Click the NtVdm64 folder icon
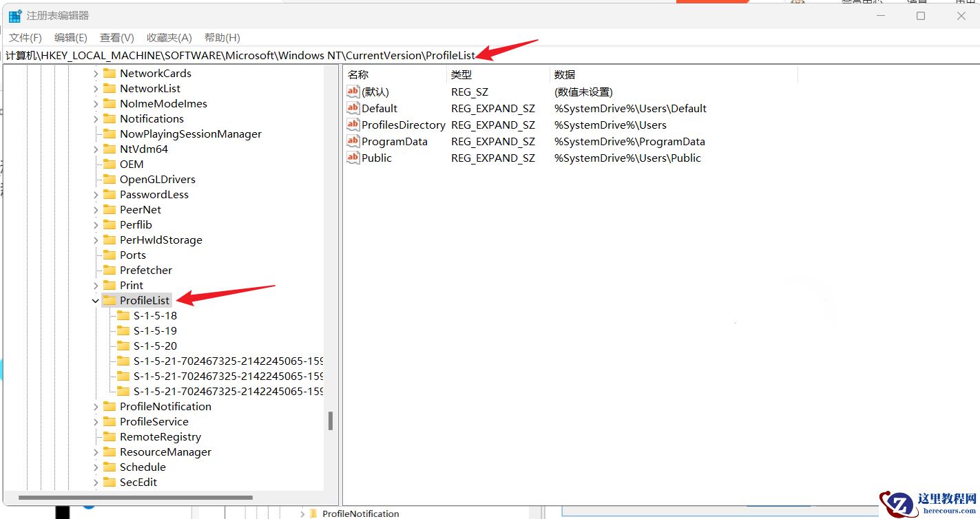980x519 pixels. (109, 149)
